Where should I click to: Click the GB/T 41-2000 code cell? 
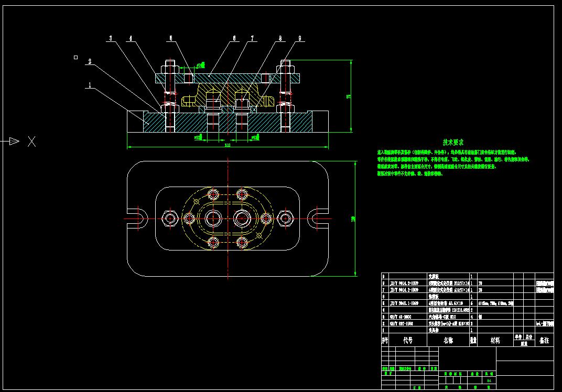[408, 317]
